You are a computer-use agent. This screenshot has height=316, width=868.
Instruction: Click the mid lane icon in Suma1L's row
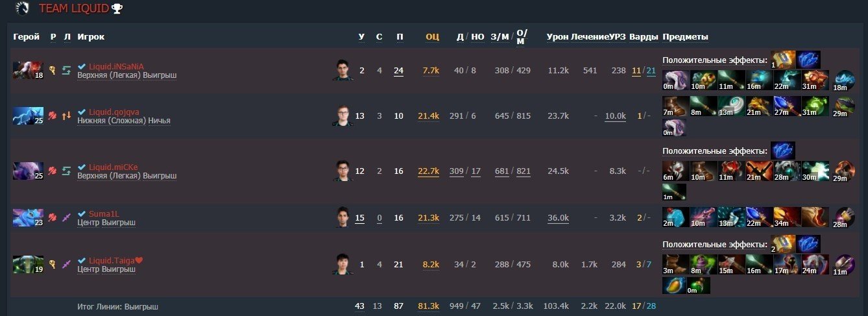(x=66, y=218)
